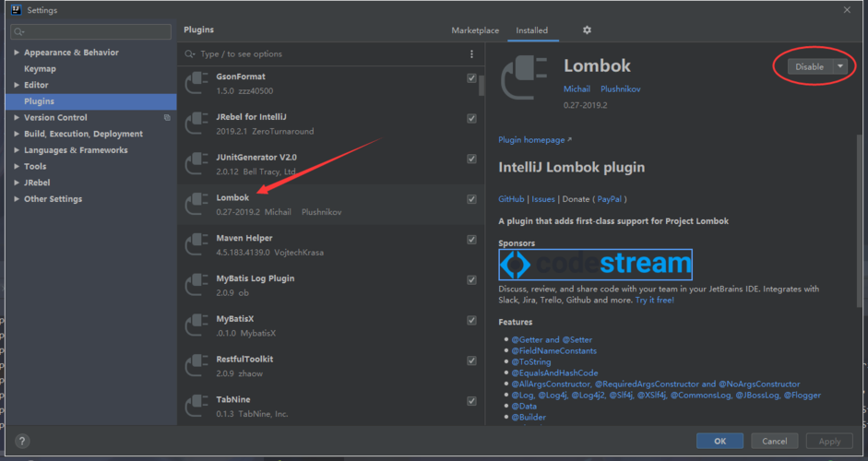868x461 pixels.
Task: Click the Lombok plugin icon in list
Action: pyautogui.click(x=196, y=204)
